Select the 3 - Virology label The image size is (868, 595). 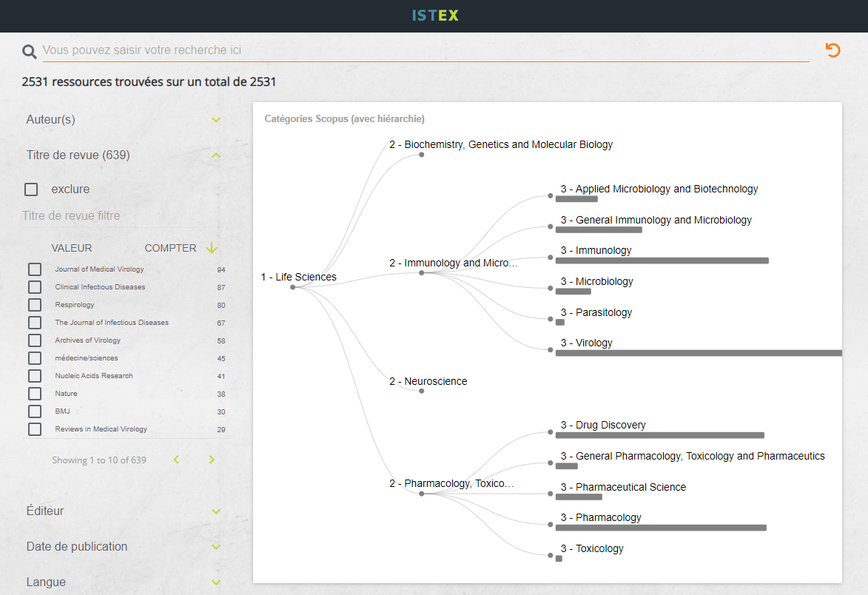tap(587, 343)
